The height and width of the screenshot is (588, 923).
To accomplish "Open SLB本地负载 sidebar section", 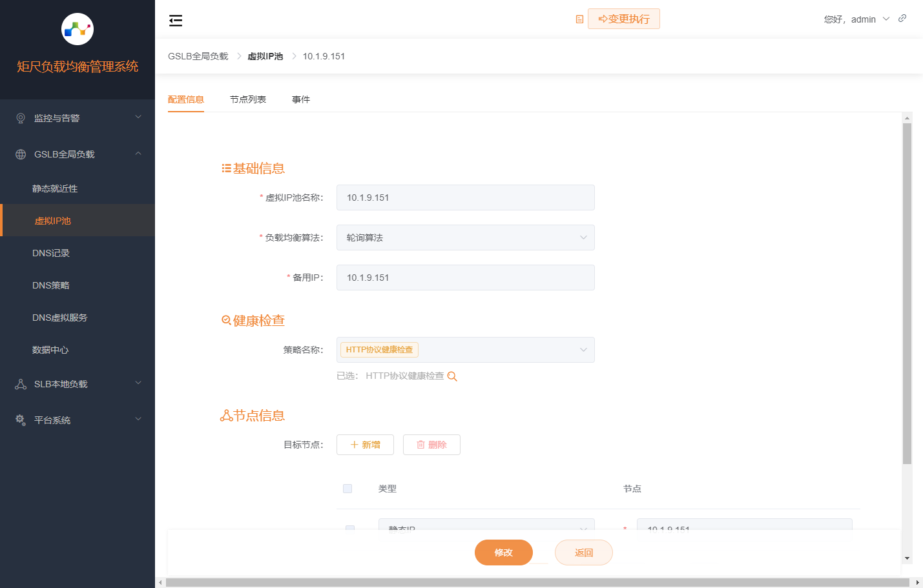I will tap(78, 384).
